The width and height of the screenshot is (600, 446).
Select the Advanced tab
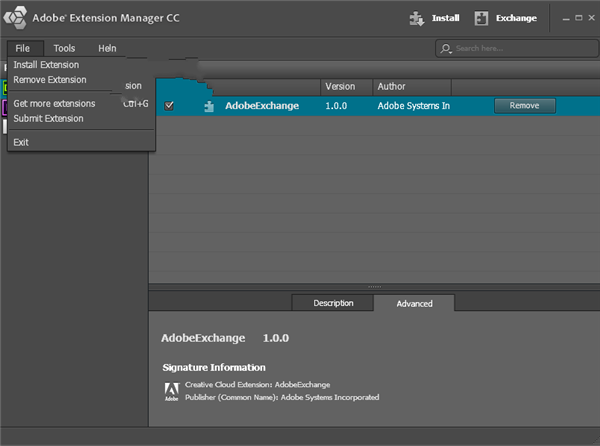(414, 303)
